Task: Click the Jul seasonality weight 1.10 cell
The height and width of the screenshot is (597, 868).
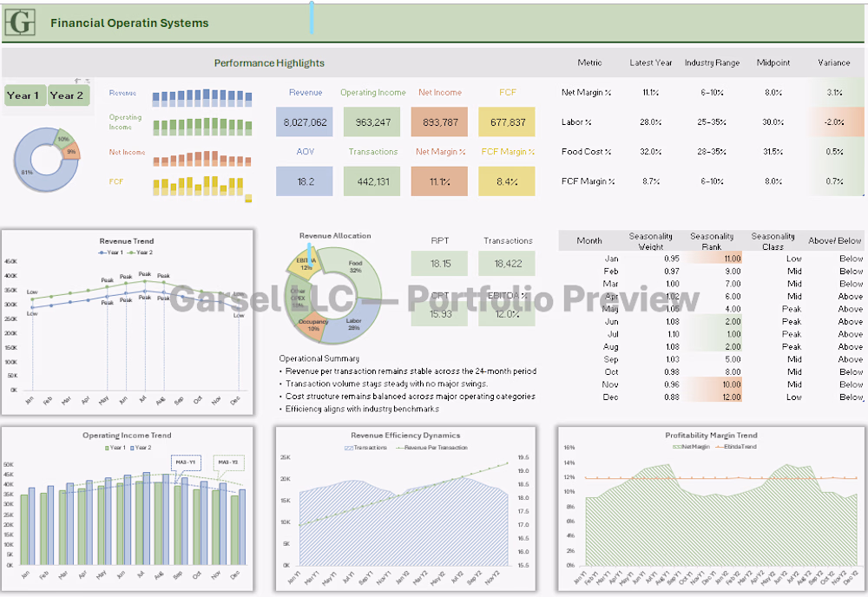Action: point(674,334)
